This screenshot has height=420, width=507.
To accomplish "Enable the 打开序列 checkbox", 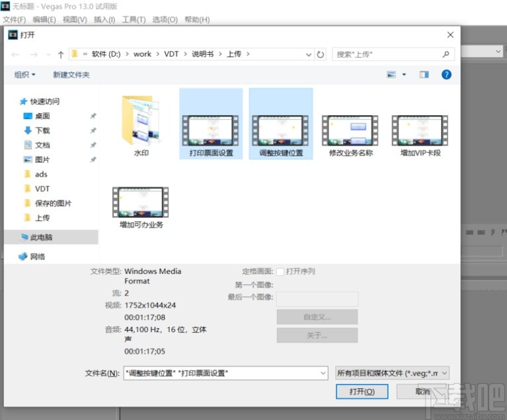I will click(280, 271).
